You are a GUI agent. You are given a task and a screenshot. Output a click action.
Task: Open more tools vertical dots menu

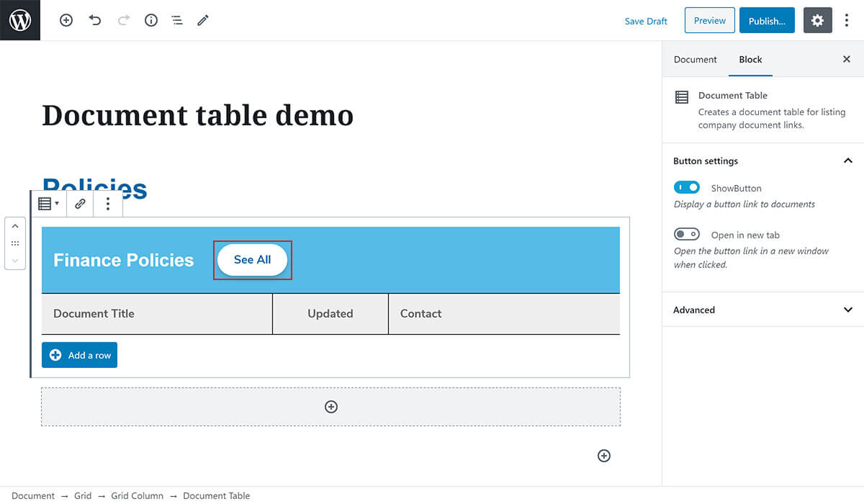pos(847,21)
